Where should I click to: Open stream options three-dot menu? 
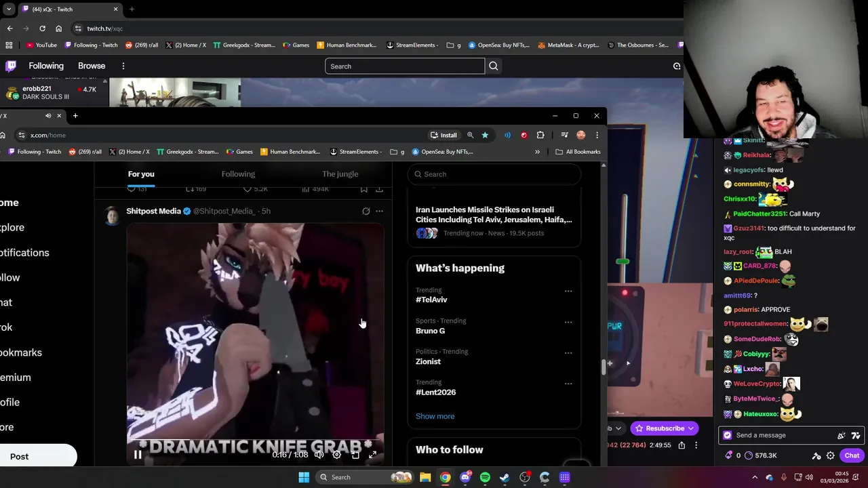pos(696,445)
